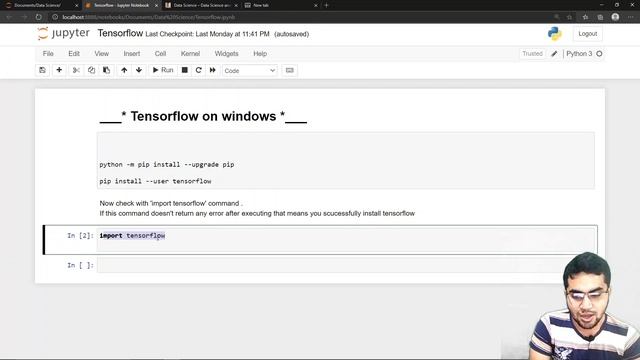Click the browser refresh icon
Viewport: 640px width, 360px height.
point(38,17)
